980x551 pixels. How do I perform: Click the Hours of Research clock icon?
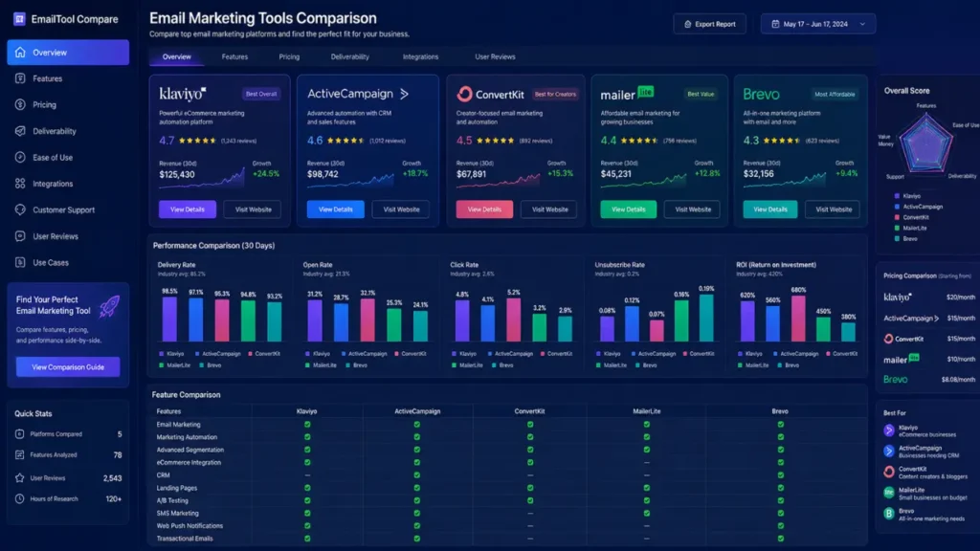(x=19, y=498)
